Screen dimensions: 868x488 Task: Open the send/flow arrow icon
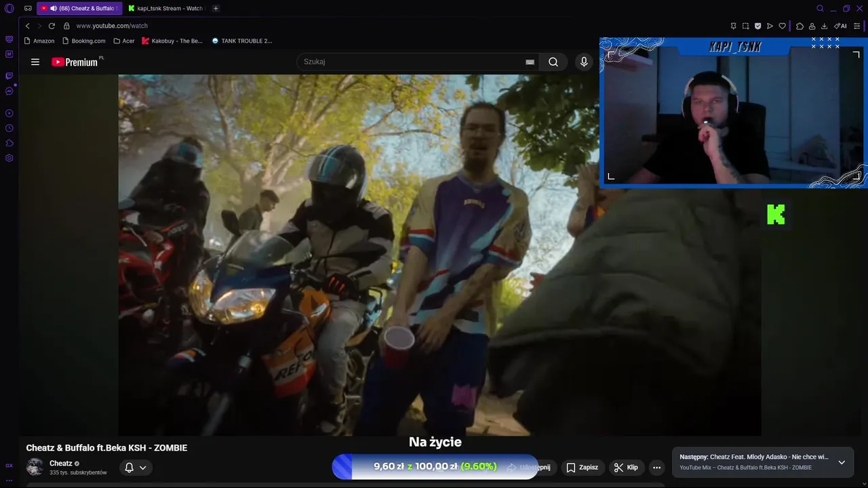click(770, 26)
